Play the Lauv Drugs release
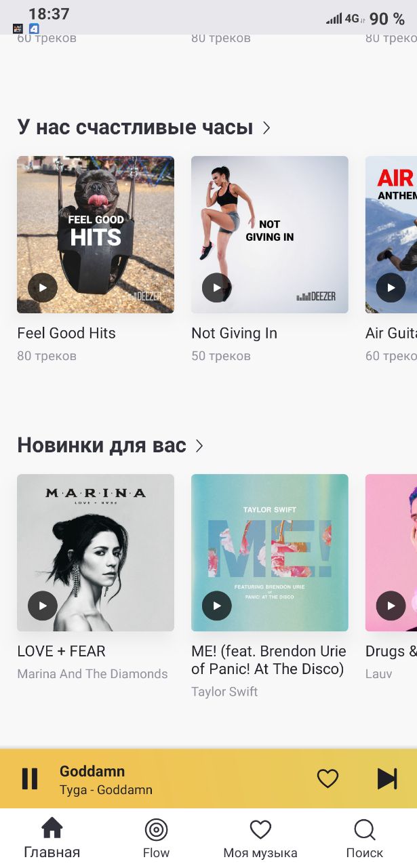 point(391,606)
